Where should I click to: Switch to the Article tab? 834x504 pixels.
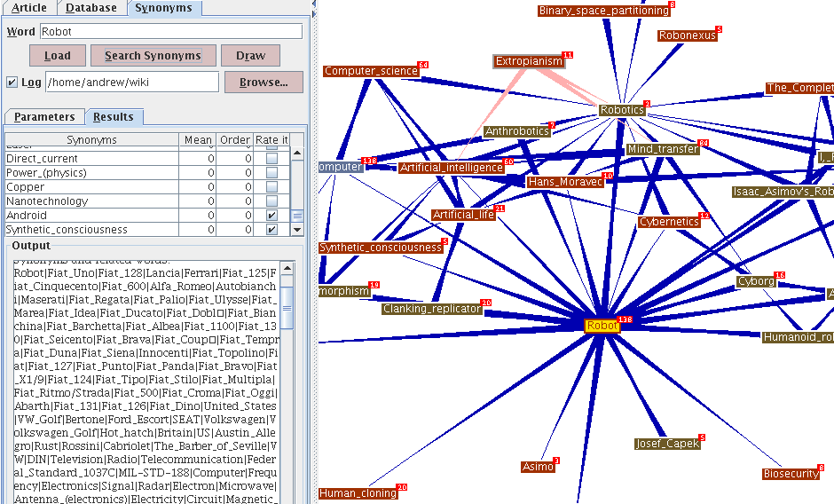(28, 7)
